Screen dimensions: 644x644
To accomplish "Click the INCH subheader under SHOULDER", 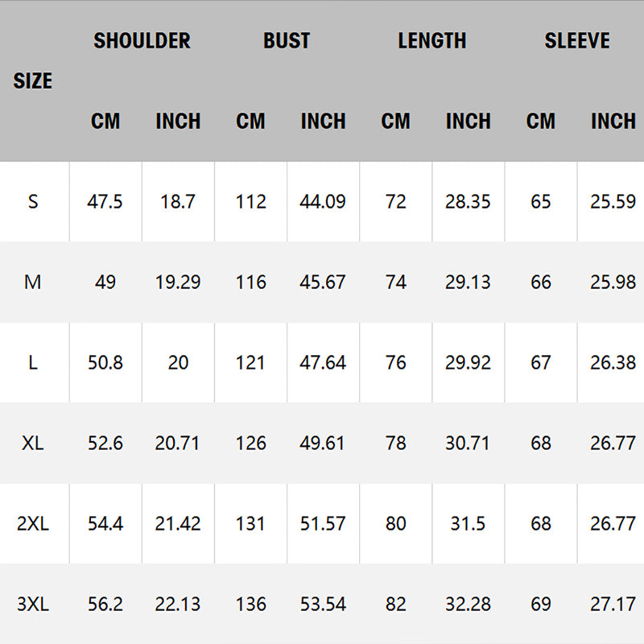I will tap(178, 121).
